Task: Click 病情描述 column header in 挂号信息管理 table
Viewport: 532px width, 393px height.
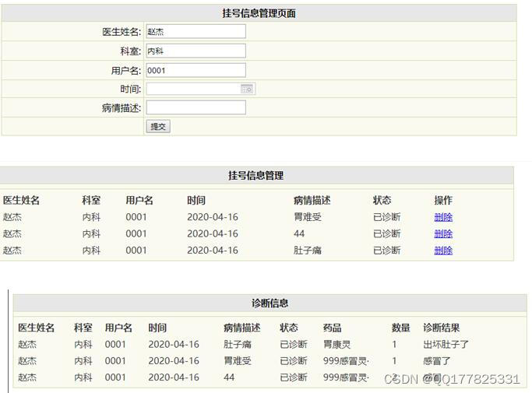Action: (x=312, y=200)
